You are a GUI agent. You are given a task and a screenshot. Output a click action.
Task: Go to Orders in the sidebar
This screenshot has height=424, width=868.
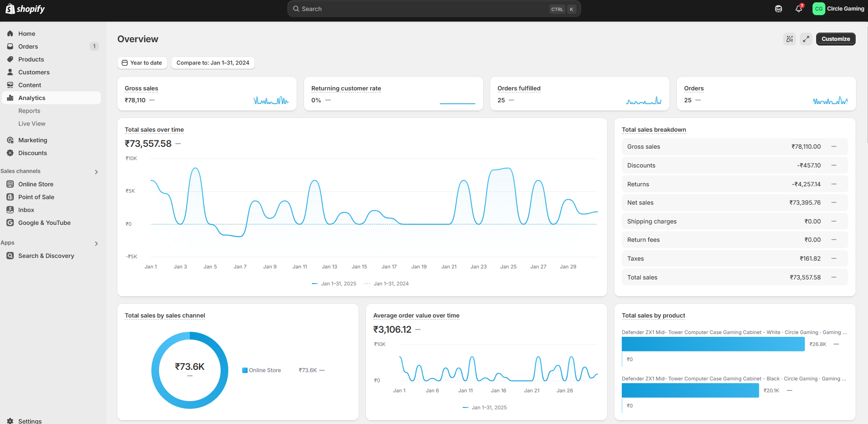coord(28,46)
